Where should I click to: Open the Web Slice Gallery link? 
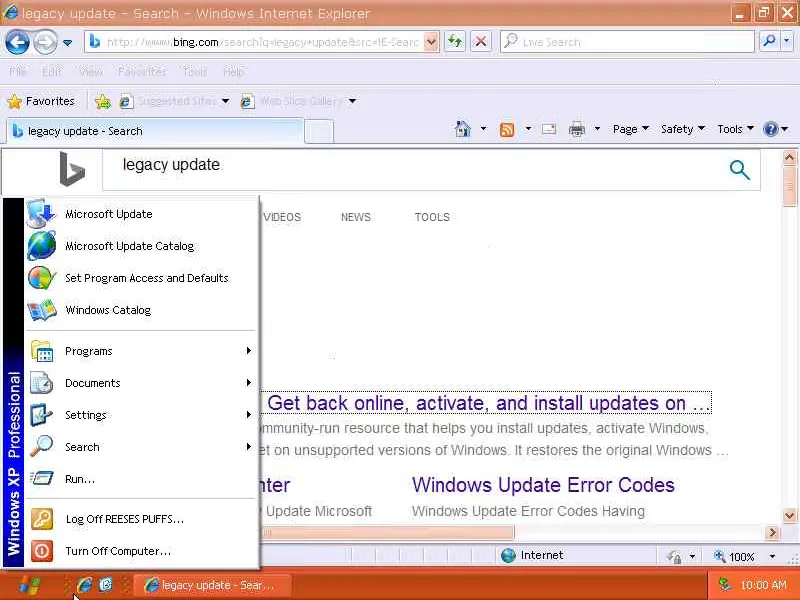coord(298,102)
